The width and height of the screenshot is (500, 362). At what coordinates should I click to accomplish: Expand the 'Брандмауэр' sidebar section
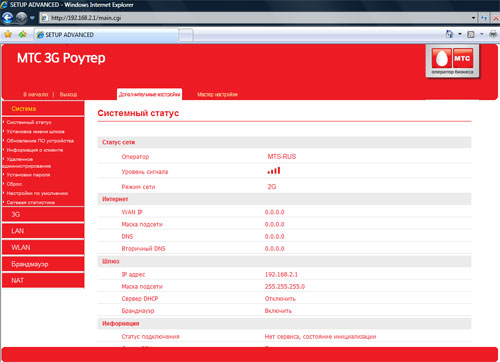click(x=43, y=264)
